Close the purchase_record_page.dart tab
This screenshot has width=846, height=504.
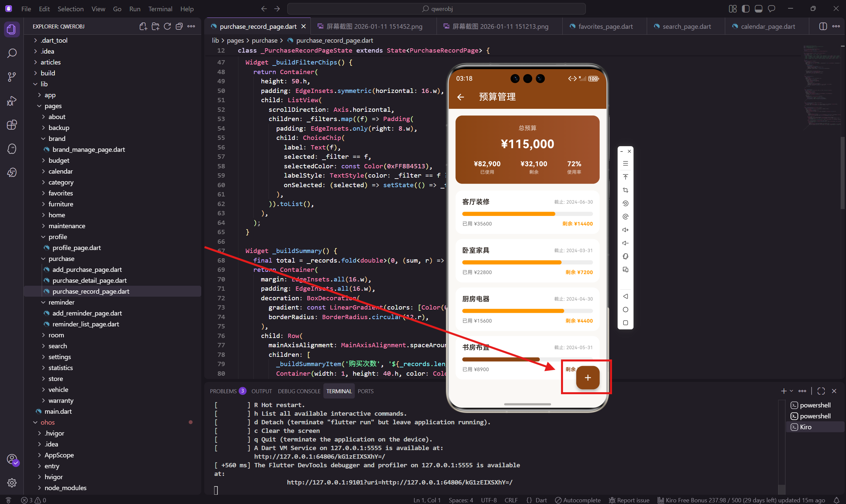point(304,26)
